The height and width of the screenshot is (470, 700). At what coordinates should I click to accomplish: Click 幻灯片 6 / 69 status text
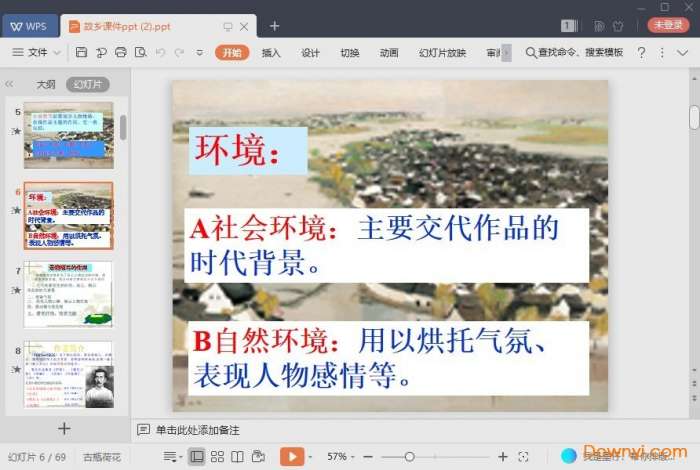click(x=37, y=457)
